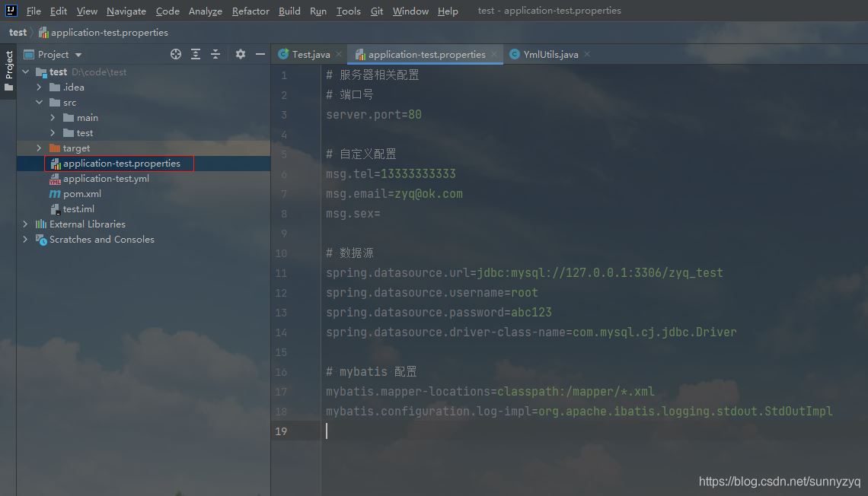The width and height of the screenshot is (868, 496).
Task: Click the test breadcrumb in navigation bar
Action: 18,33
